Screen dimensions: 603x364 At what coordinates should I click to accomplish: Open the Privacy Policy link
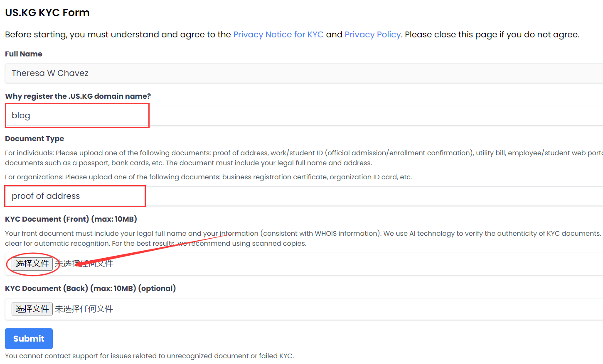[x=372, y=34]
